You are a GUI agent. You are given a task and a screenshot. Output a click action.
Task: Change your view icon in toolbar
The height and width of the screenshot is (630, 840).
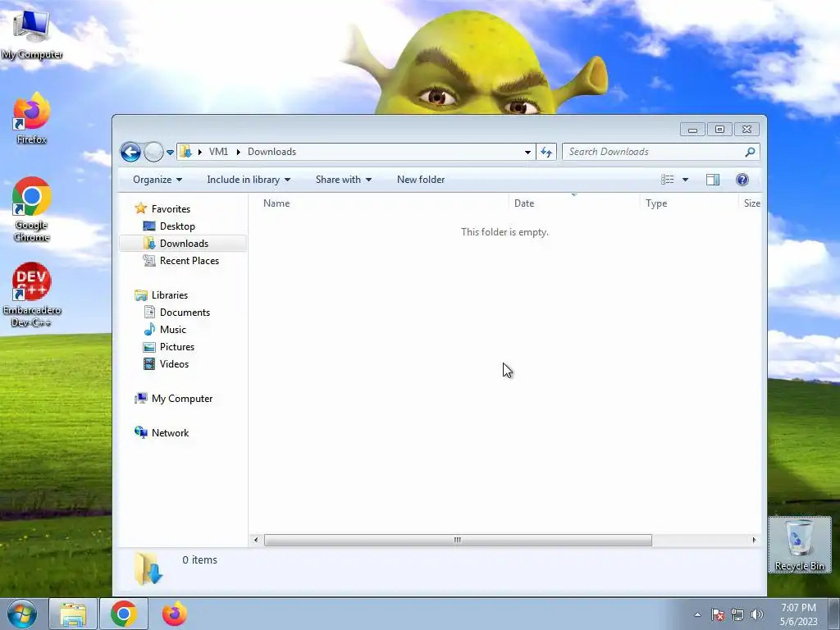(668, 180)
